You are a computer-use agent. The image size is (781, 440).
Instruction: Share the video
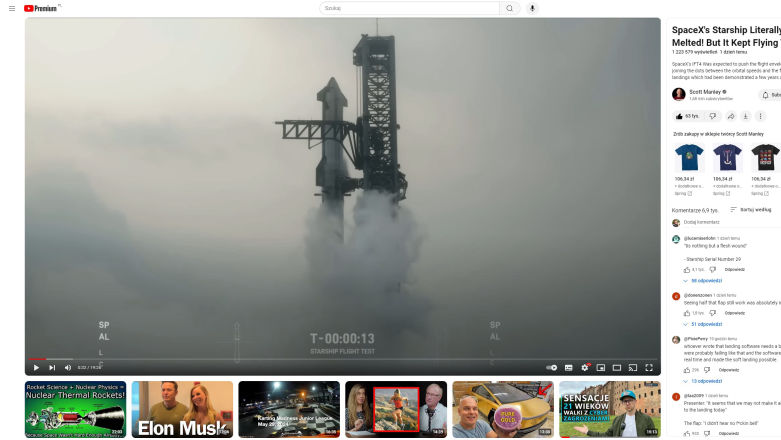pos(731,116)
